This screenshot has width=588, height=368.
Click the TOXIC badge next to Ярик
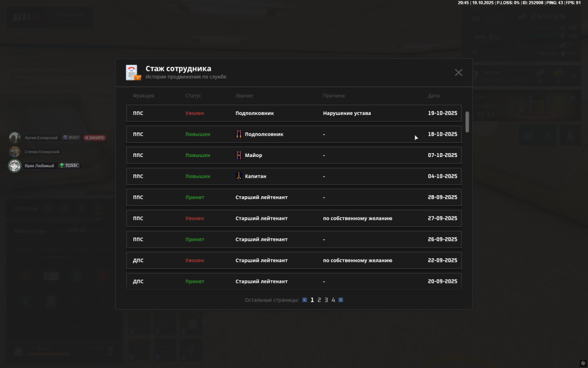pos(69,166)
